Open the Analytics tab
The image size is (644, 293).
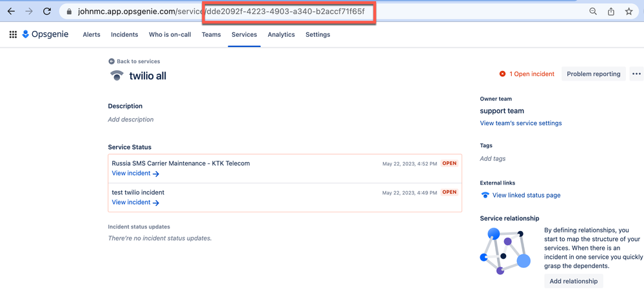pos(281,34)
